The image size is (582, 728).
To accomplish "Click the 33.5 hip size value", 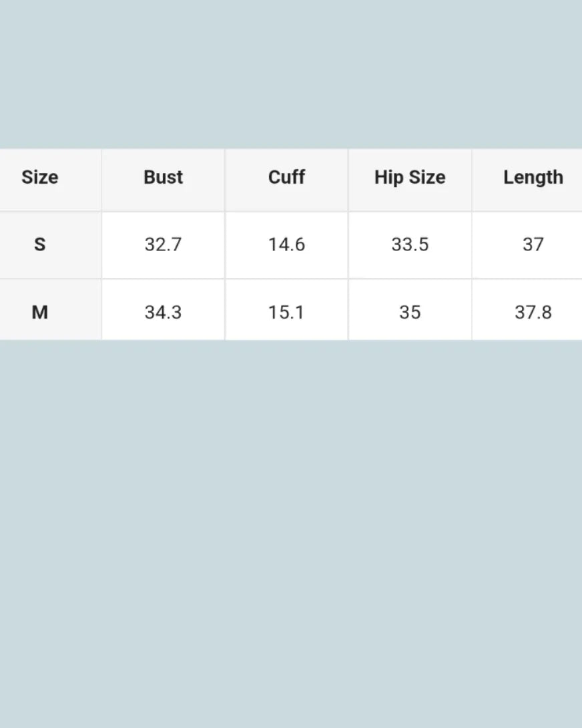I will point(410,244).
